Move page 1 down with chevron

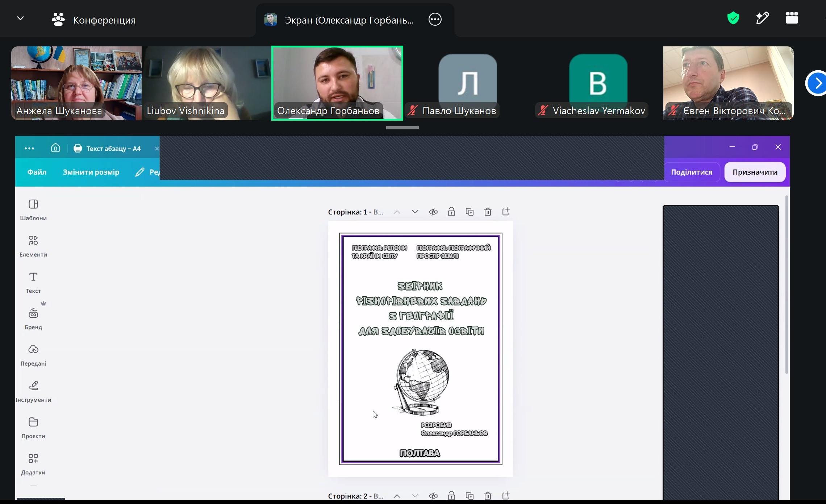415,212
